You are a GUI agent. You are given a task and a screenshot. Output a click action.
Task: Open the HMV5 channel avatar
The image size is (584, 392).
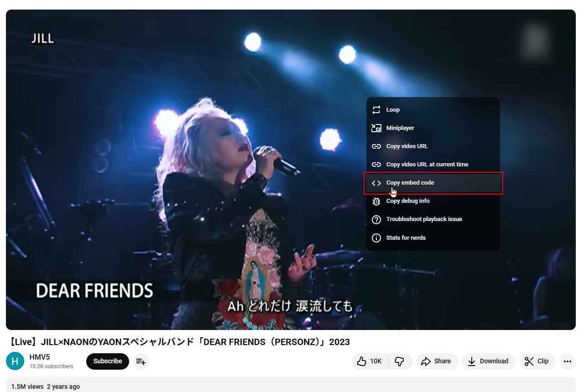(15, 361)
